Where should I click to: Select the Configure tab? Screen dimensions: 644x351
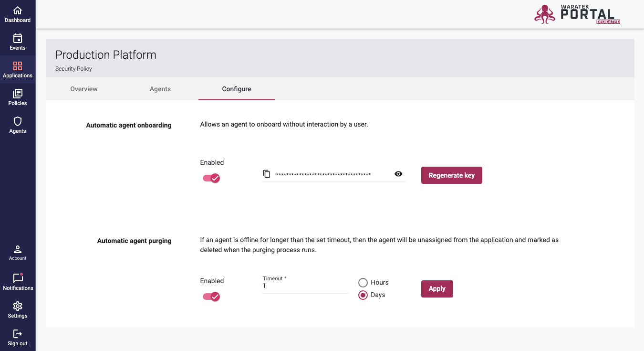click(237, 89)
